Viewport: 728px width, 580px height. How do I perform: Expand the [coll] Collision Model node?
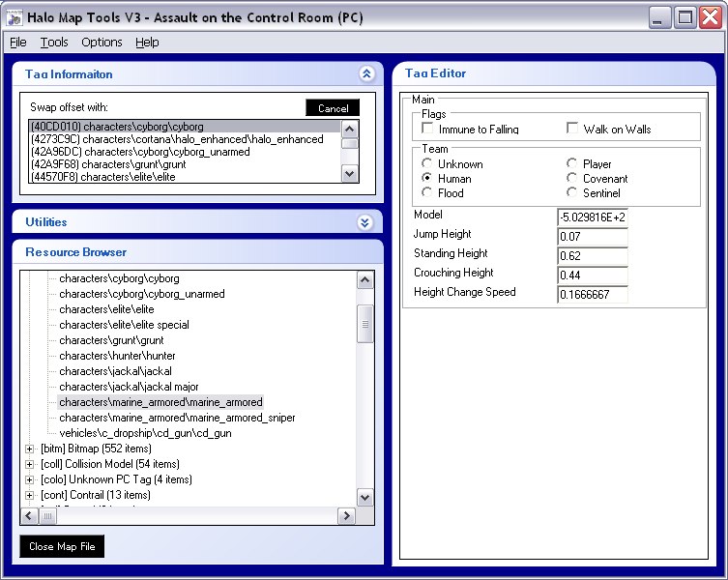click(x=29, y=464)
